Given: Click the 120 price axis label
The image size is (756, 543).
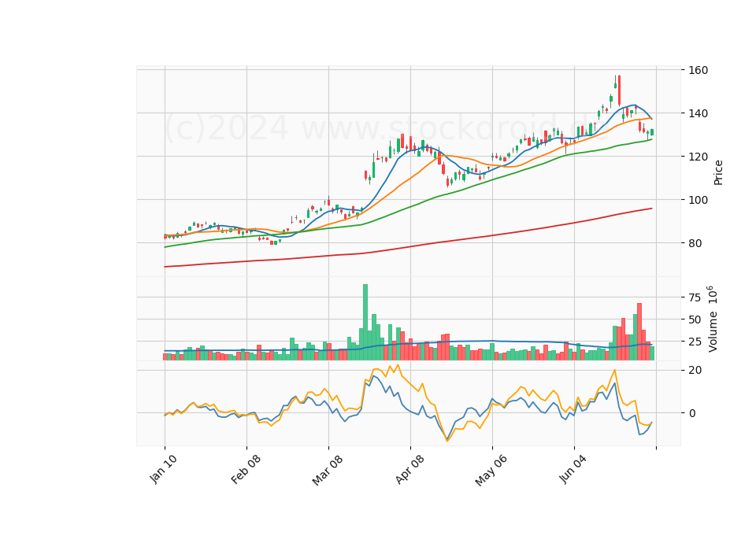Looking at the screenshot, I should coord(699,157).
